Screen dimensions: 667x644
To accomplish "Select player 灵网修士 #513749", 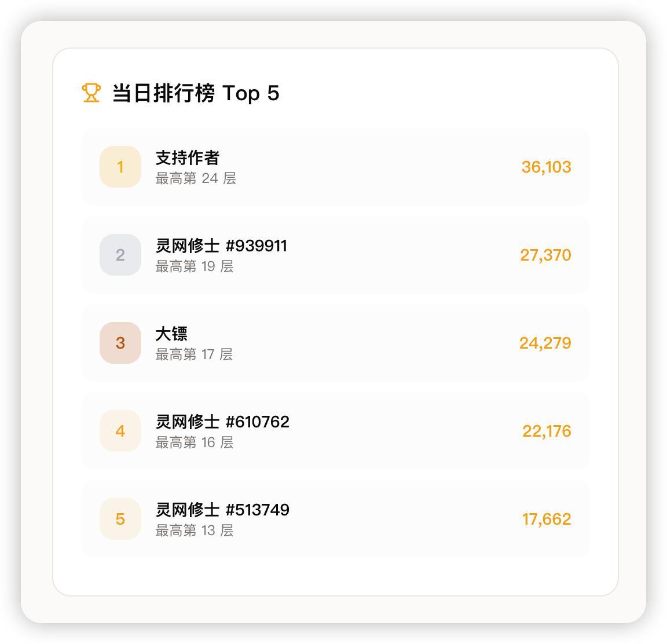I will point(222,510).
